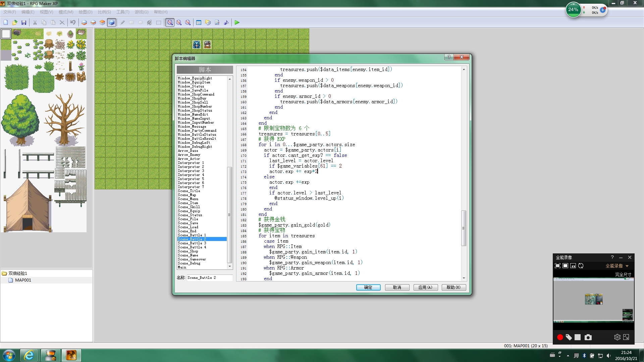Open recorder settings gear icon
The width and height of the screenshot is (644, 362).
point(617,337)
